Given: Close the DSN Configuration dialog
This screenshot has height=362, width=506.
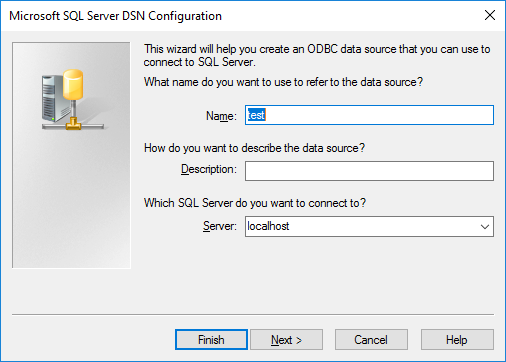Looking at the screenshot, I should [490, 15].
